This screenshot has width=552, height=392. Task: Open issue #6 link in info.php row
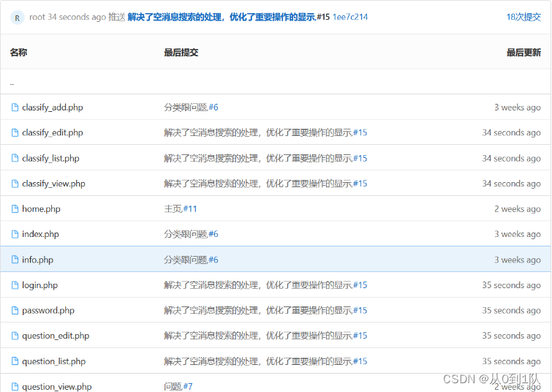point(213,260)
